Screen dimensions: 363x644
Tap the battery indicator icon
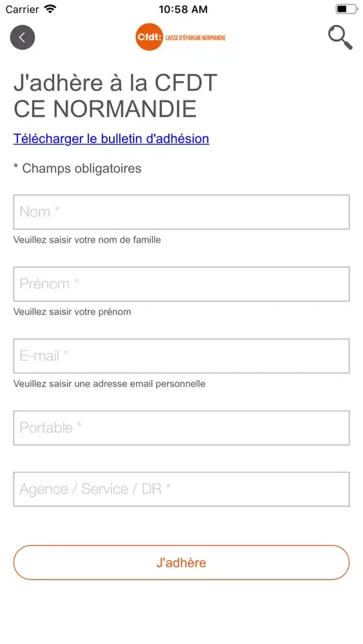(346, 9)
